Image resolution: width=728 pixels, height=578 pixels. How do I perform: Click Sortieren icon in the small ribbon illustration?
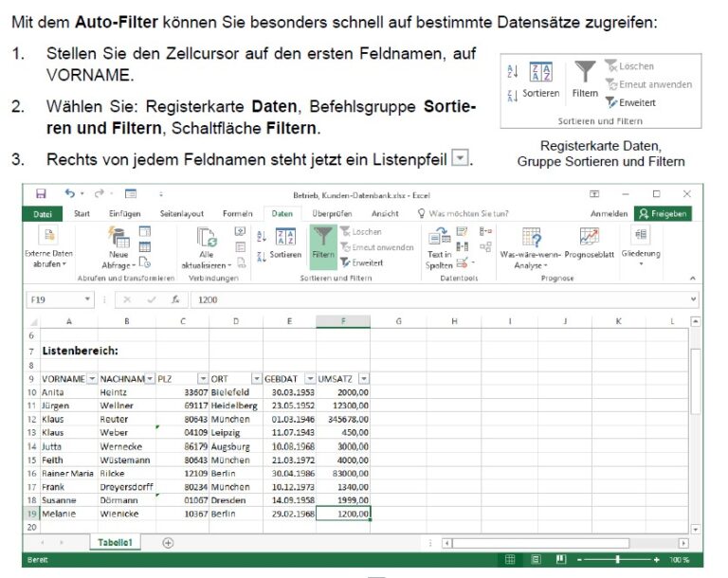click(x=541, y=72)
